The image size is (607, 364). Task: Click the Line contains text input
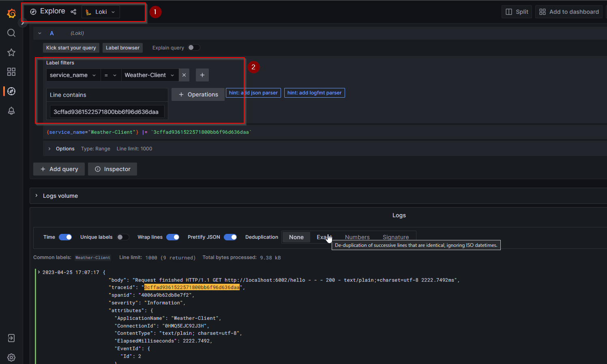107,112
